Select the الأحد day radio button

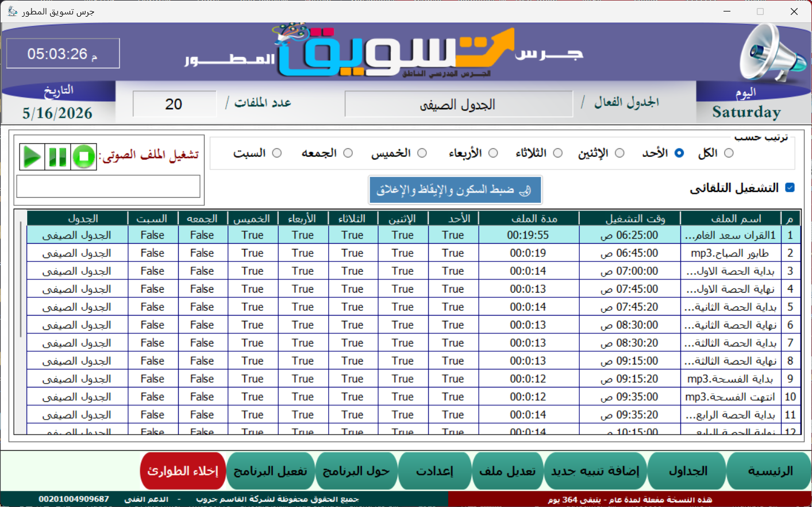(x=679, y=153)
